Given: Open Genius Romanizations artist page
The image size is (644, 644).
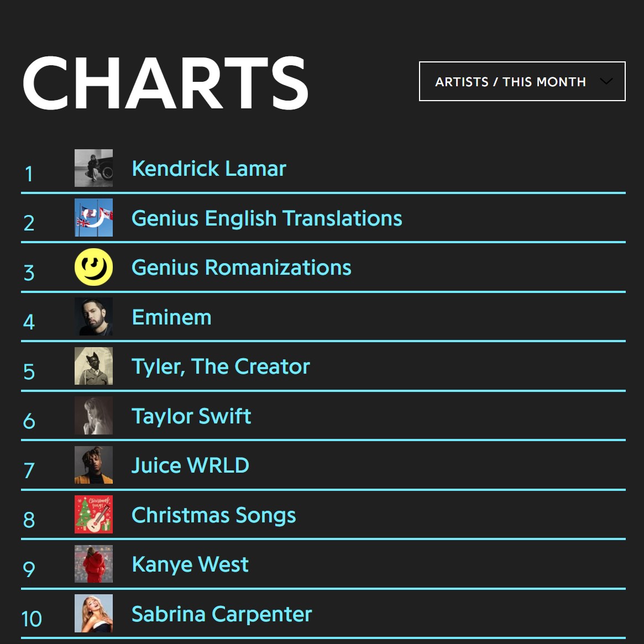Looking at the screenshot, I should pyautogui.click(x=242, y=268).
